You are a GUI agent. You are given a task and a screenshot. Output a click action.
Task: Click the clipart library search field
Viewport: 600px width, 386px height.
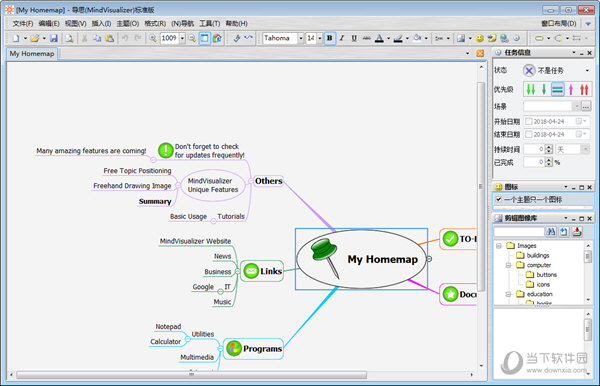(519, 231)
